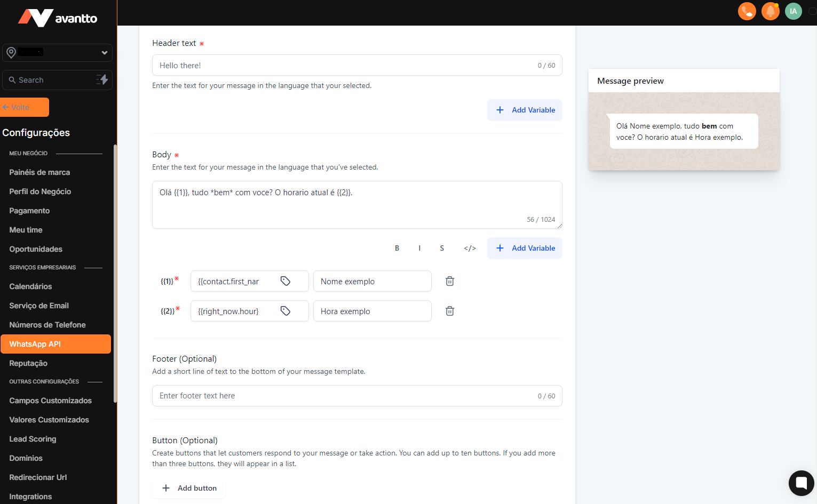817x504 pixels.
Task: Click the Voltar back button
Action: (x=25, y=107)
